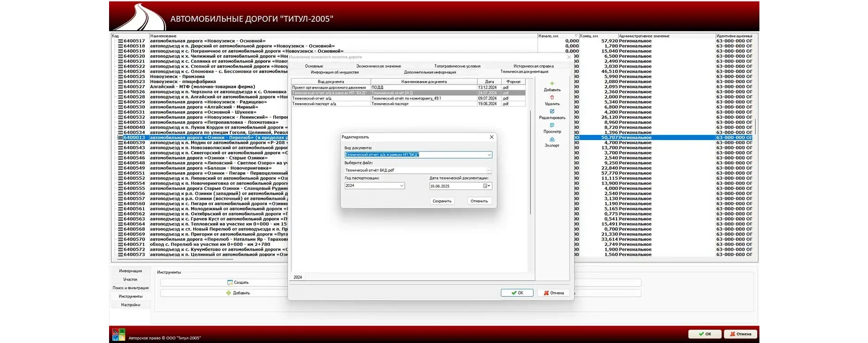Click the Выберите файл field

point(414,170)
